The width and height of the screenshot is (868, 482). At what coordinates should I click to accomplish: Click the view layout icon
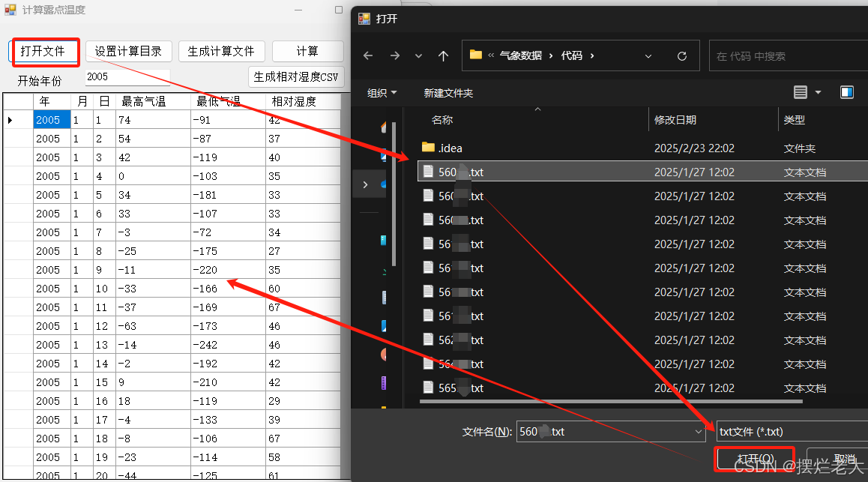[801, 92]
